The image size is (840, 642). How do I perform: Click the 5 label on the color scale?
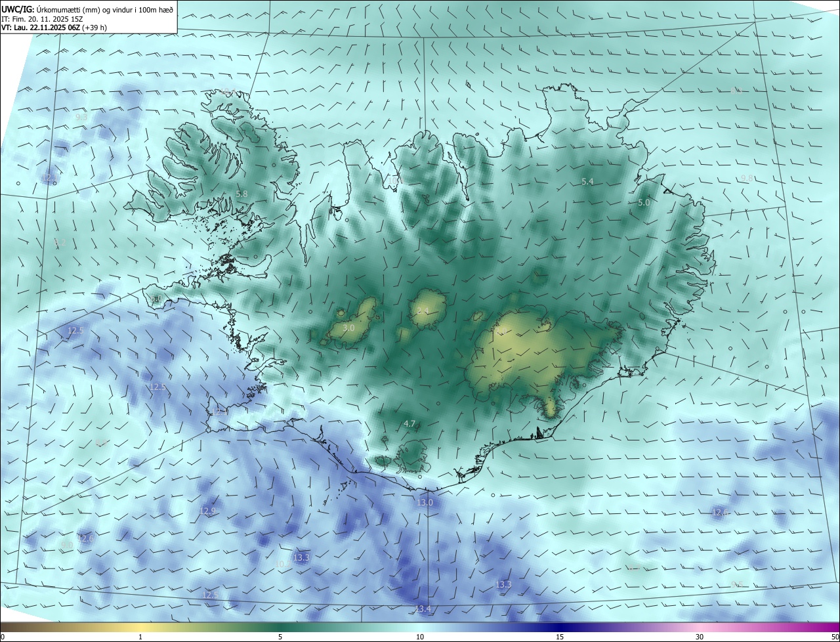[280, 637]
